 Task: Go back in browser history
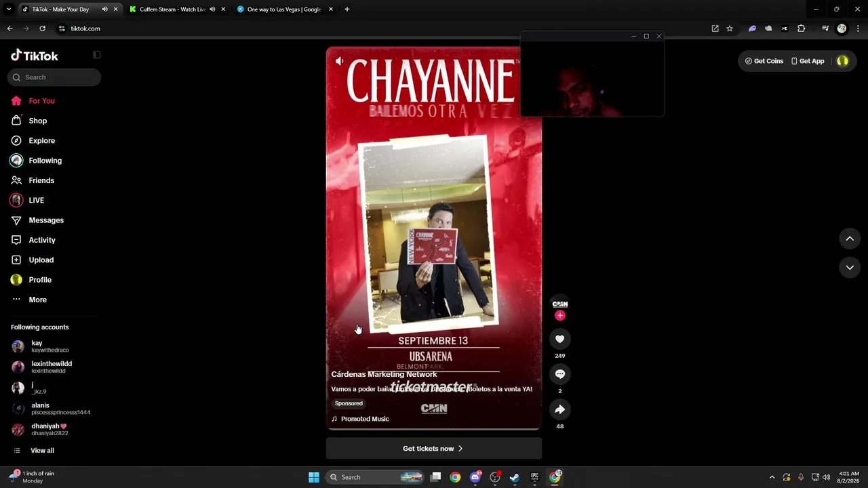[10, 28]
